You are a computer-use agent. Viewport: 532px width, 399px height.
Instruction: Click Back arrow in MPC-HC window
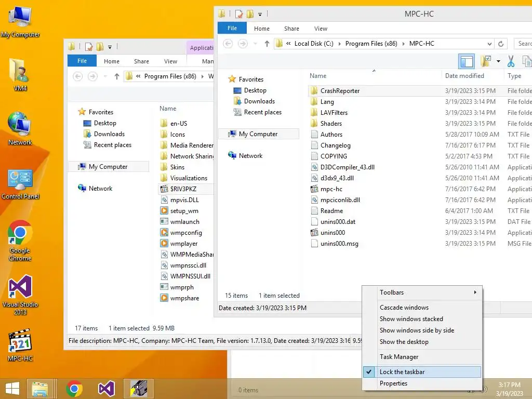click(x=228, y=44)
